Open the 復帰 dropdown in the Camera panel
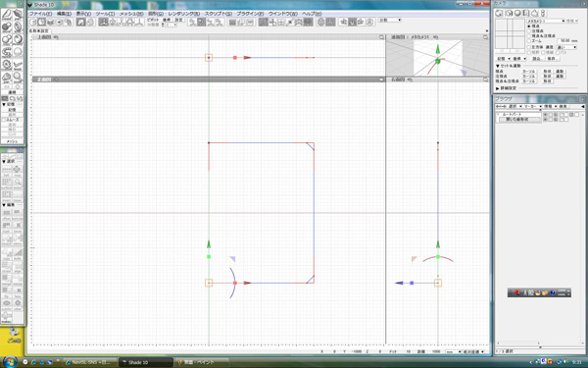 [519, 59]
